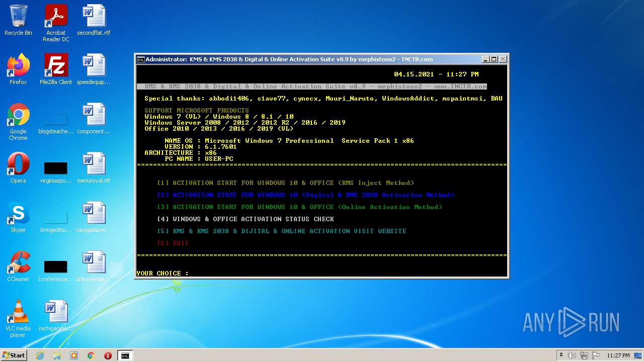This screenshot has width=644, height=362.
Task: Click the 'Windows Server 2008 / 2012' line
Action: 245,123
